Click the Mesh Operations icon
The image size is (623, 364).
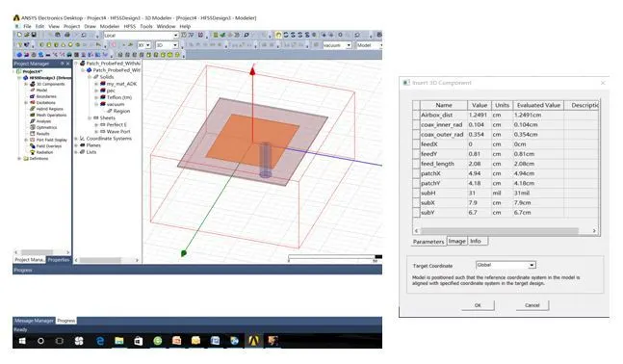pyautogui.click(x=33, y=115)
